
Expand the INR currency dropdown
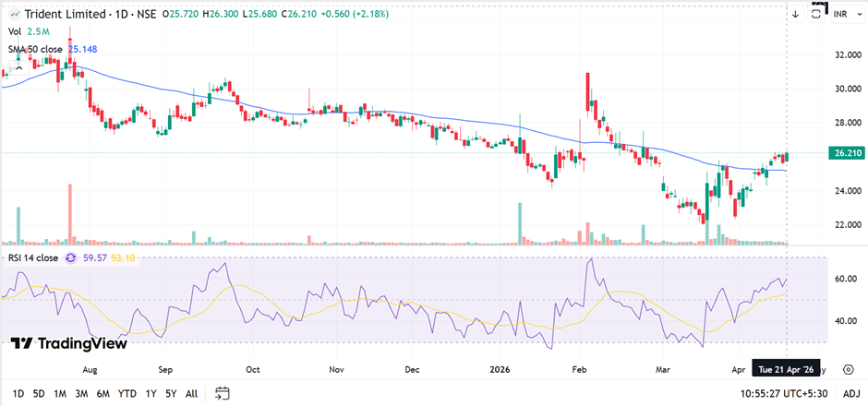point(841,14)
